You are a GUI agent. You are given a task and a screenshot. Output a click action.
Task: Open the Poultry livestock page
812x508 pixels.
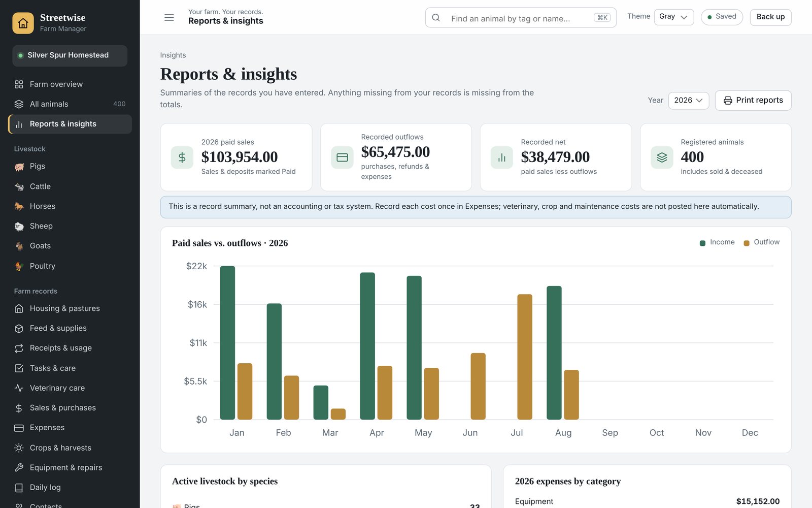70,266
